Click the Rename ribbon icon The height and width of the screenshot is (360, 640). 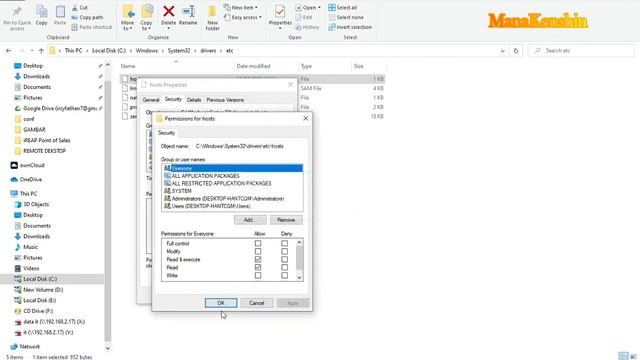pos(188,16)
